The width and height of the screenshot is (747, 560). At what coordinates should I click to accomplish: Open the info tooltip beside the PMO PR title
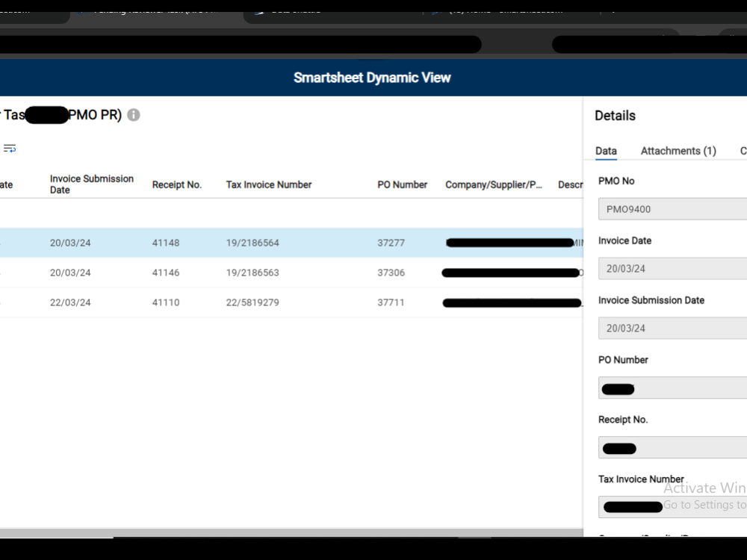(133, 115)
